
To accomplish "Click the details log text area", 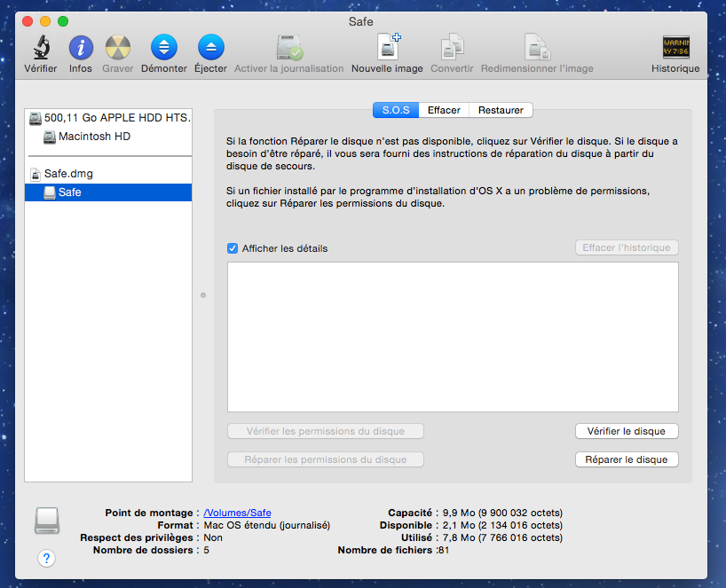I will (x=453, y=337).
